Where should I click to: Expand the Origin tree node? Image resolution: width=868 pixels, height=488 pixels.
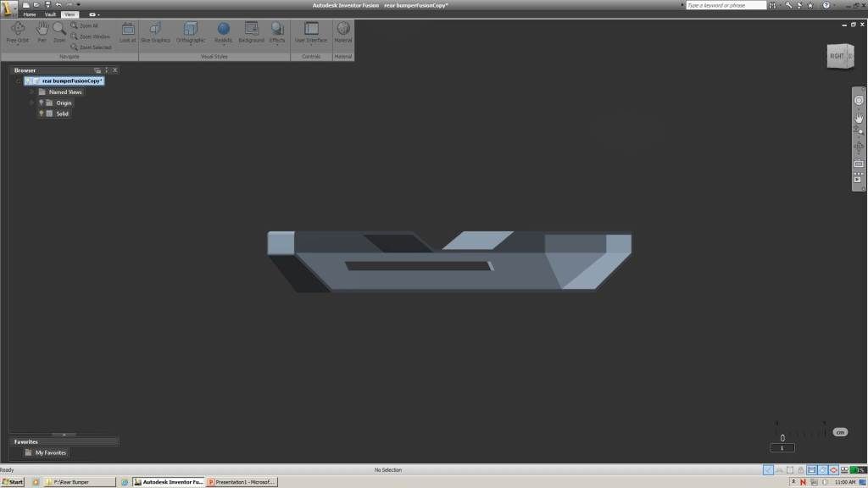click(x=31, y=103)
